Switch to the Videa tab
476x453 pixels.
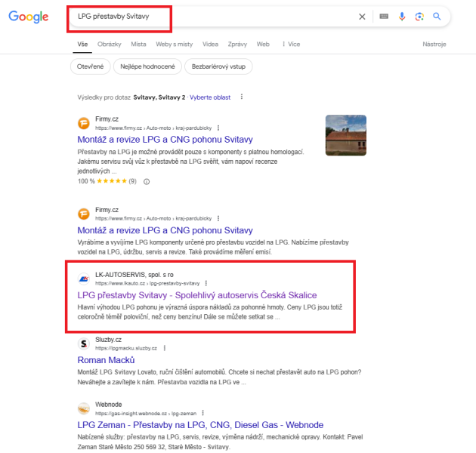210,45
